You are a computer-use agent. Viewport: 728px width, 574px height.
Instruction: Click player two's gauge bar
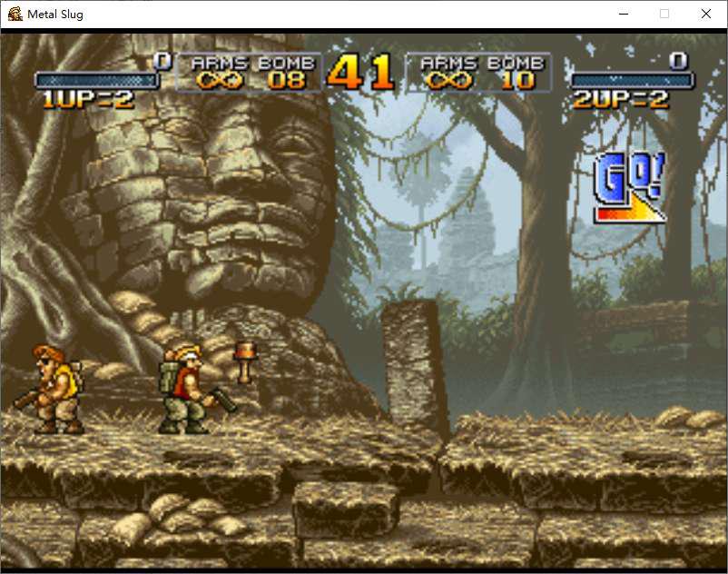(631, 80)
